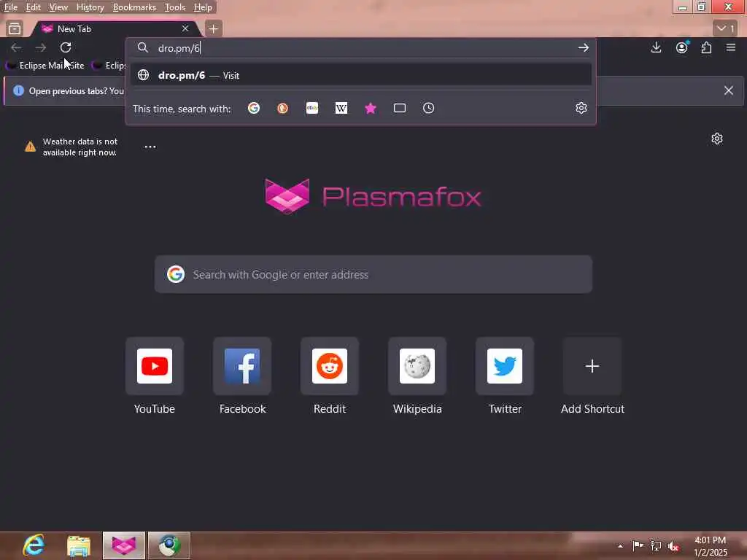The width and height of the screenshot is (747, 560).
Task: Dismiss the Open previous tabs notification
Action: (x=729, y=90)
